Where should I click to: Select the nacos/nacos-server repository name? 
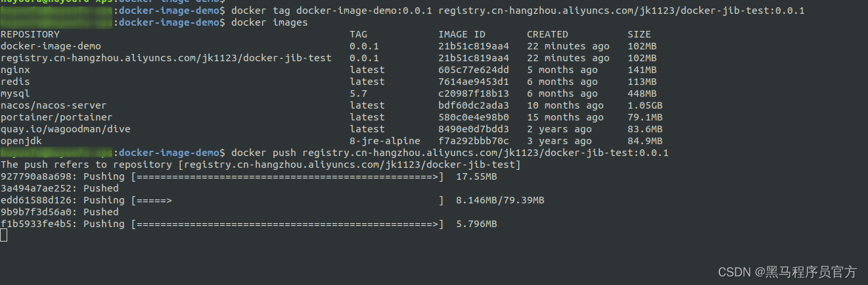coord(53,105)
